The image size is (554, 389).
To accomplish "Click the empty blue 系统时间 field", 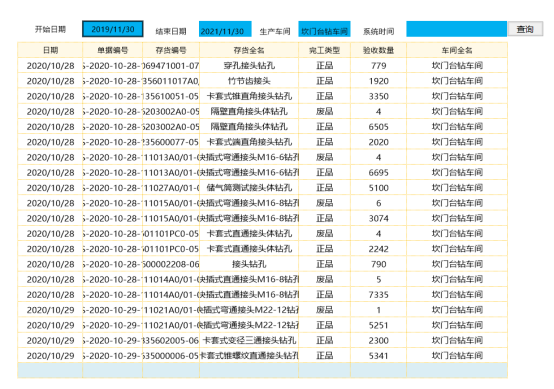I will (456, 29).
